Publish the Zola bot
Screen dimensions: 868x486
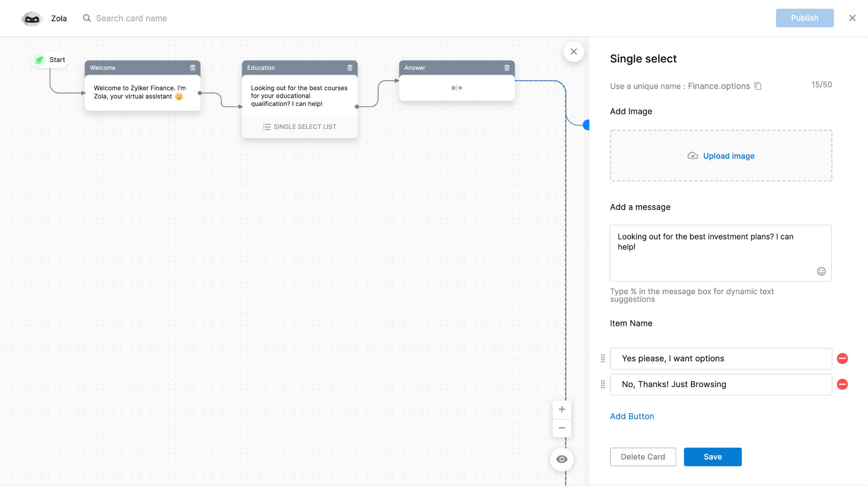tap(804, 18)
